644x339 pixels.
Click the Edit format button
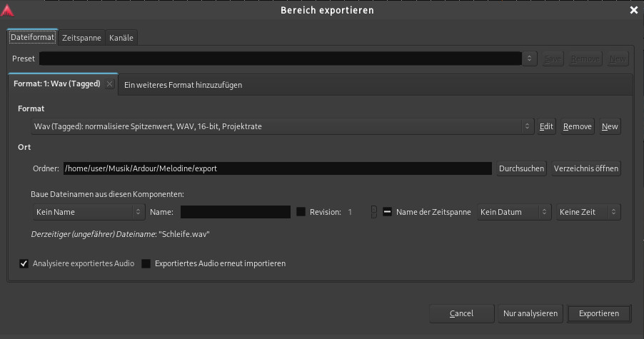pyautogui.click(x=546, y=126)
